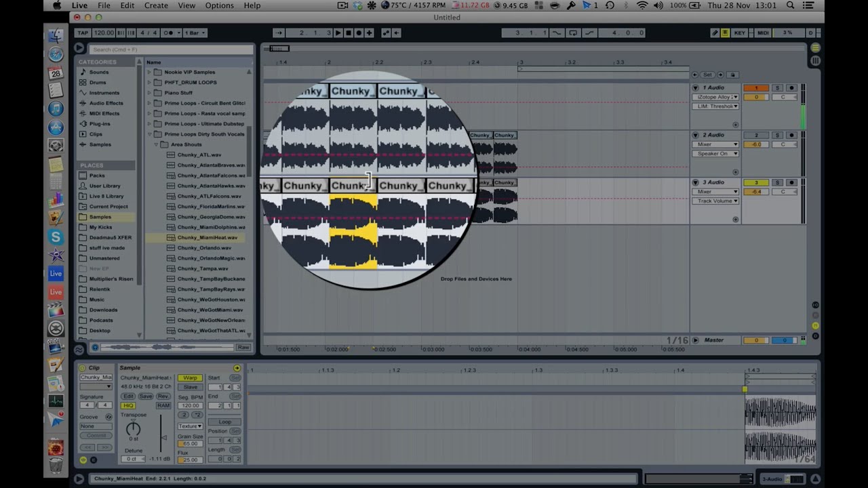The width and height of the screenshot is (868, 488).
Task: Click the global Record button in the transport
Action: tap(359, 33)
